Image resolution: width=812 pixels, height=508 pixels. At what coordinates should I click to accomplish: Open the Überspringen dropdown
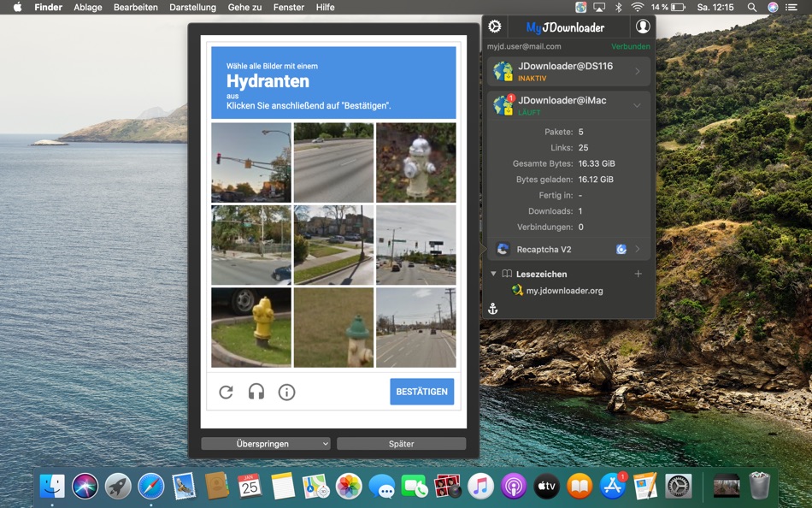click(x=266, y=444)
